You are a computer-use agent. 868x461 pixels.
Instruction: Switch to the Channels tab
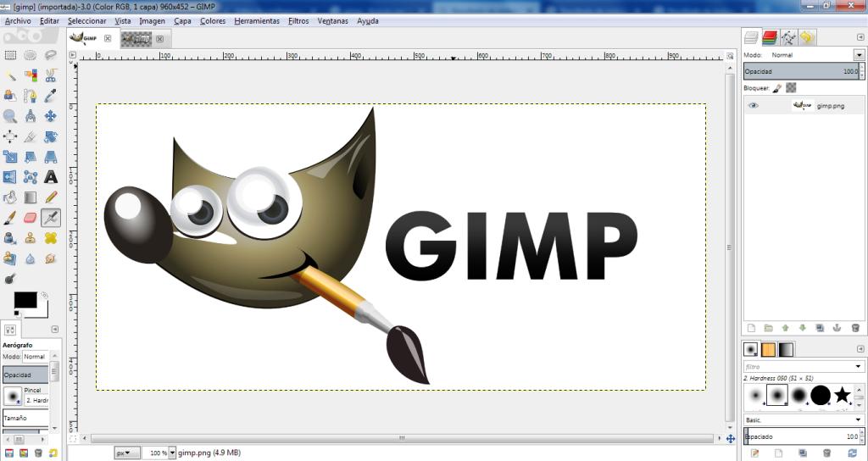(x=770, y=37)
